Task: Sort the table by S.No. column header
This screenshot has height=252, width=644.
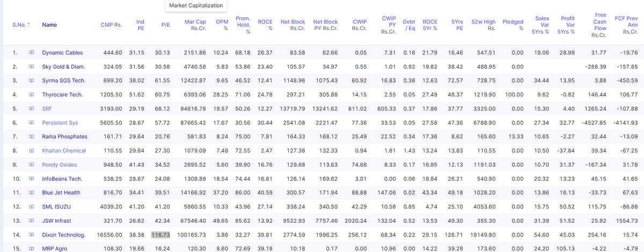Action: [x=21, y=25]
